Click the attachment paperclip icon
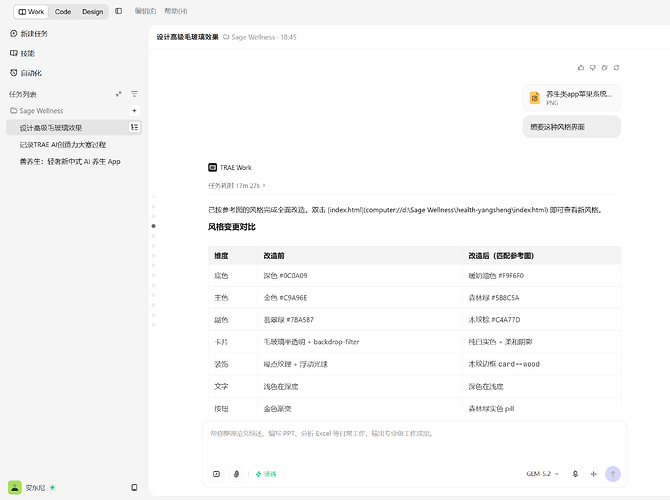 pos(236,474)
